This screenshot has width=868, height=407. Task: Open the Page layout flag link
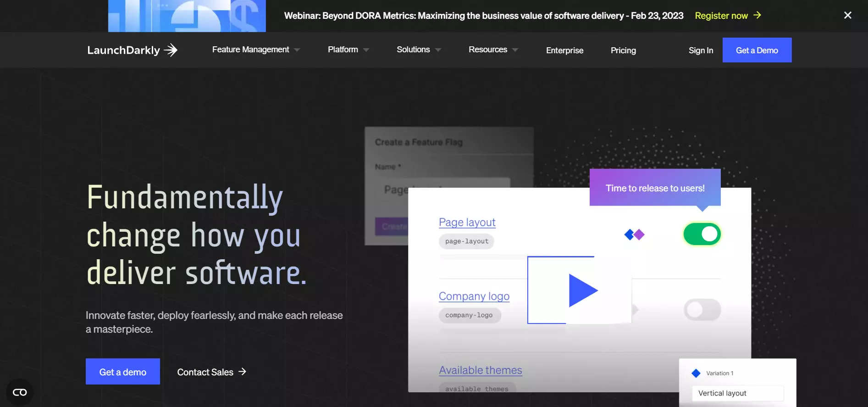[467, 223]
